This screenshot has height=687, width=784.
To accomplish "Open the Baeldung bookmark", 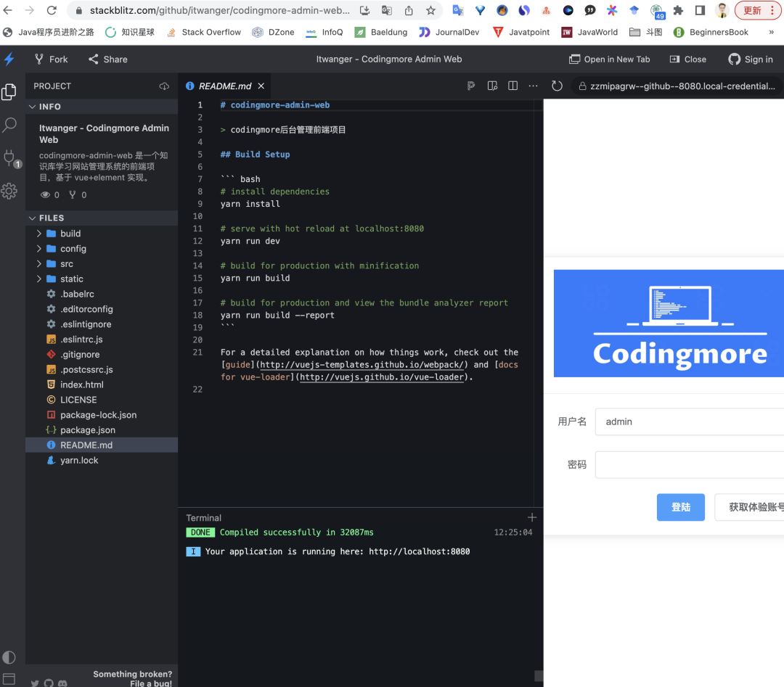I will 381,32.
